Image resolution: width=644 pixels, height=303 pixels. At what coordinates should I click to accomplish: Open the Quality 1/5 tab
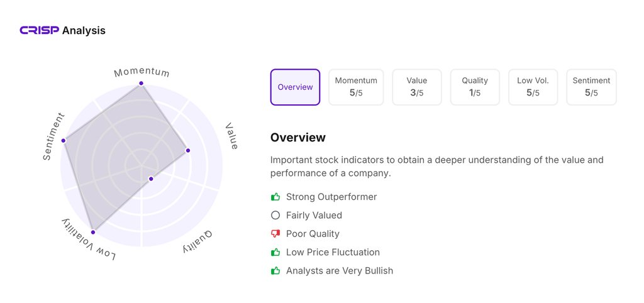tap(475, 87)
